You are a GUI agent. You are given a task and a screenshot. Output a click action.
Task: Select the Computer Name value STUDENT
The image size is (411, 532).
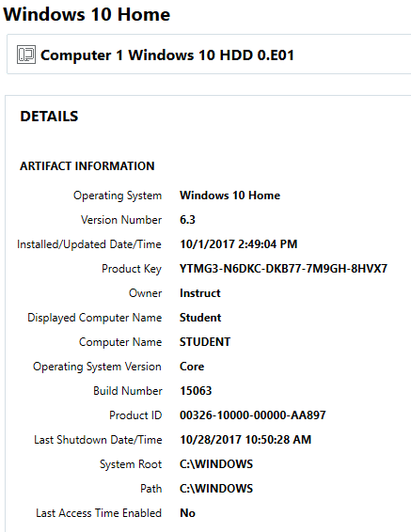coord(205,342)
